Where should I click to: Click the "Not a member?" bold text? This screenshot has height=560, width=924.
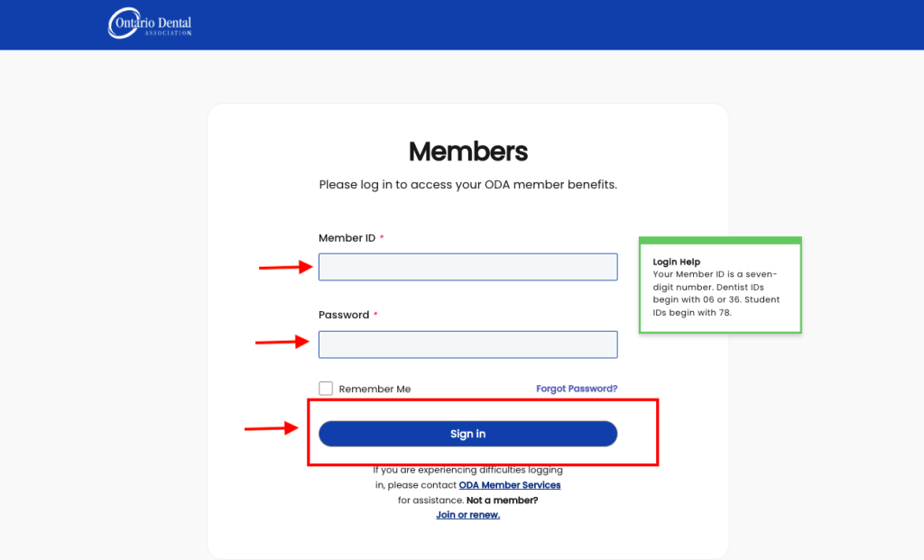tap(502, 500)
